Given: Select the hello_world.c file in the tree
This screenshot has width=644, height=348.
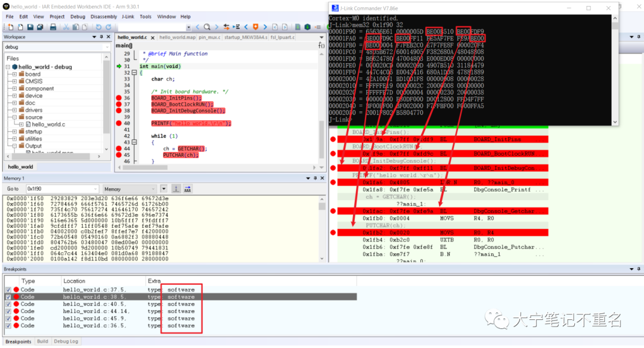Looking at the screenshot, I should click(x=48, y=125).
